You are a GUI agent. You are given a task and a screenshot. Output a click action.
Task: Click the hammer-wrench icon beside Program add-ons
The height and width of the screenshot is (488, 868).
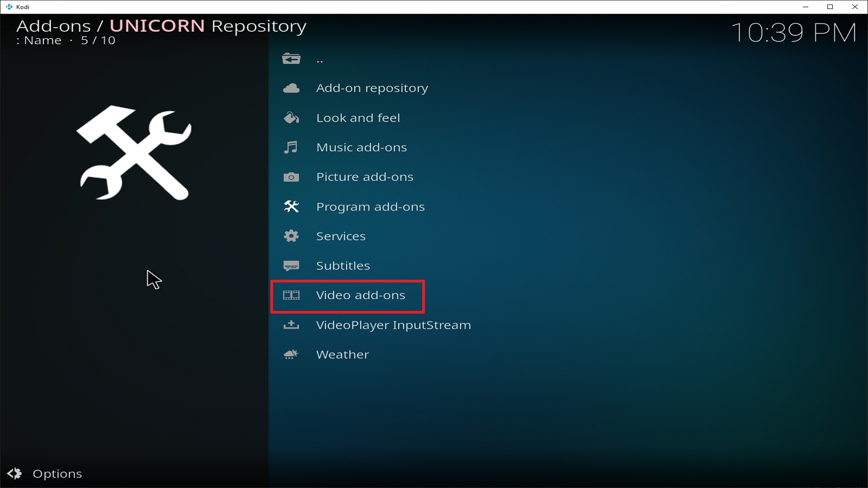click(x=291, y=206)
